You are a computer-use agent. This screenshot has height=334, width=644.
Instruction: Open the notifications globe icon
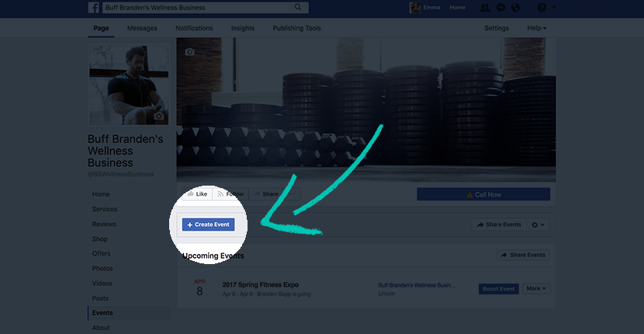coord(515,8)
